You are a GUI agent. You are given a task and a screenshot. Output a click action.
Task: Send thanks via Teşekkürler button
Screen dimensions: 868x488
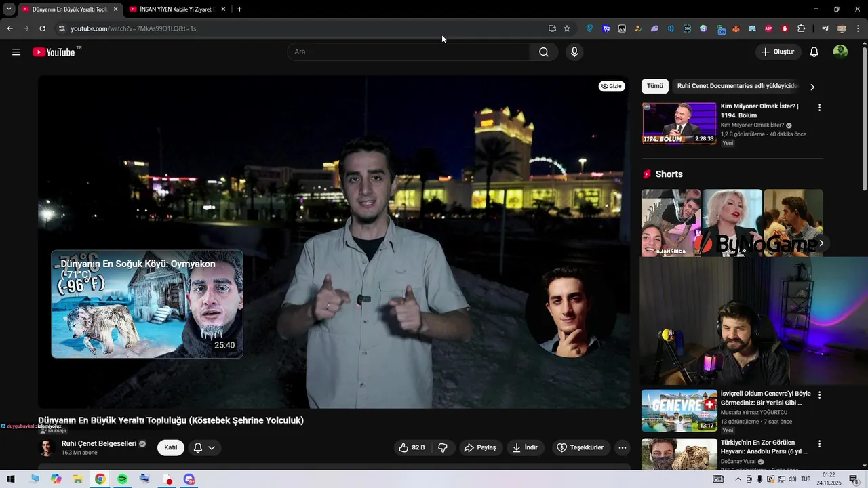pos(580,447)
